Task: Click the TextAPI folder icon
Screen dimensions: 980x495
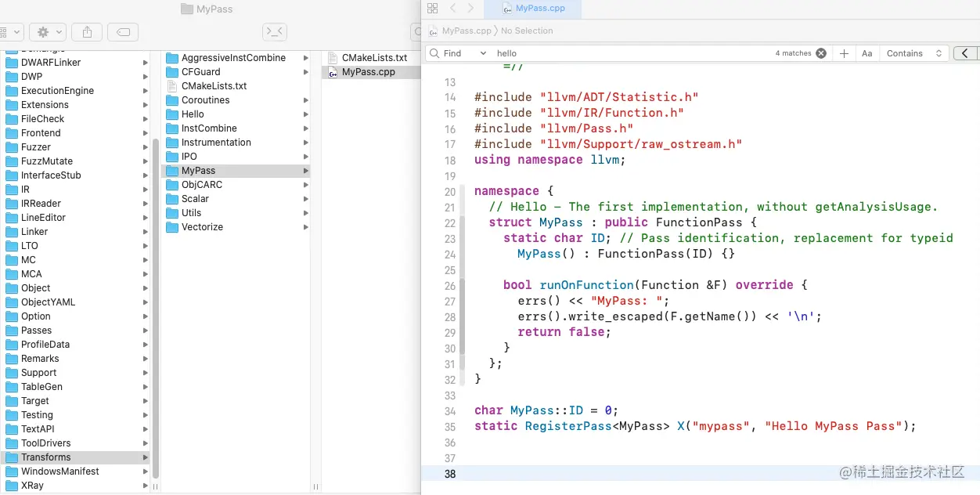Action: (x=12, y=429)
